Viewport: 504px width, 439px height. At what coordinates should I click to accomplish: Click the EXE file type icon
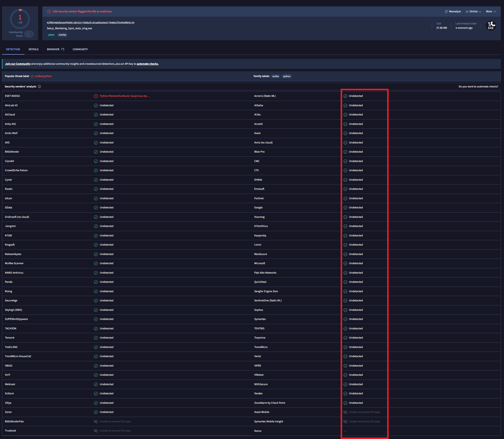click(491, 26)
